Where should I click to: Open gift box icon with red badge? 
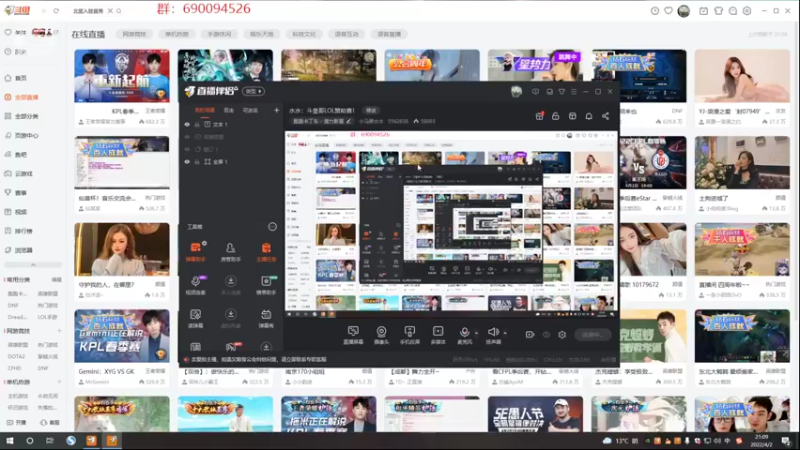click(539, 116)
